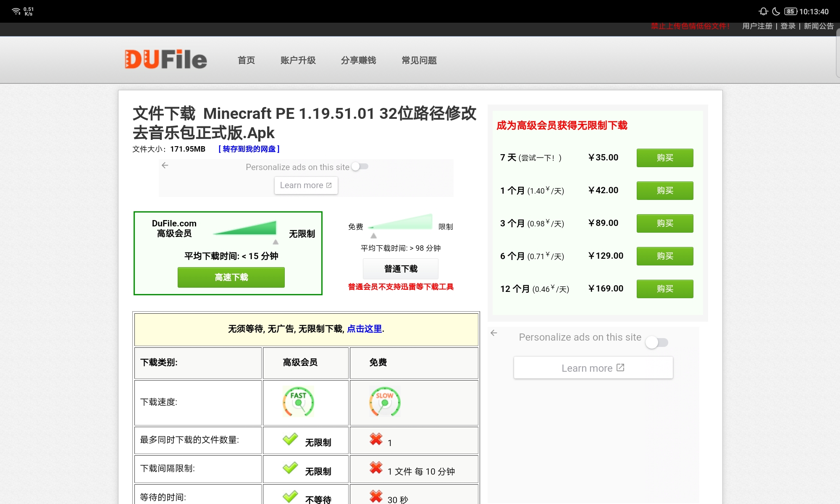Toggle Personalize ads switch in right sidebar
This screenshot has height=504, width=840.
pyautogui.click(x=657, y=342)
